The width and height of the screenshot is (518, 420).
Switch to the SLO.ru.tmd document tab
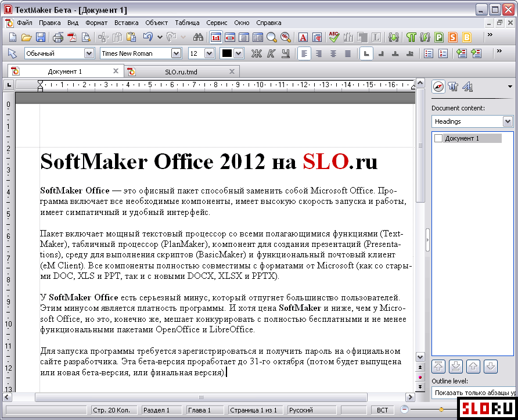(181, 71)
